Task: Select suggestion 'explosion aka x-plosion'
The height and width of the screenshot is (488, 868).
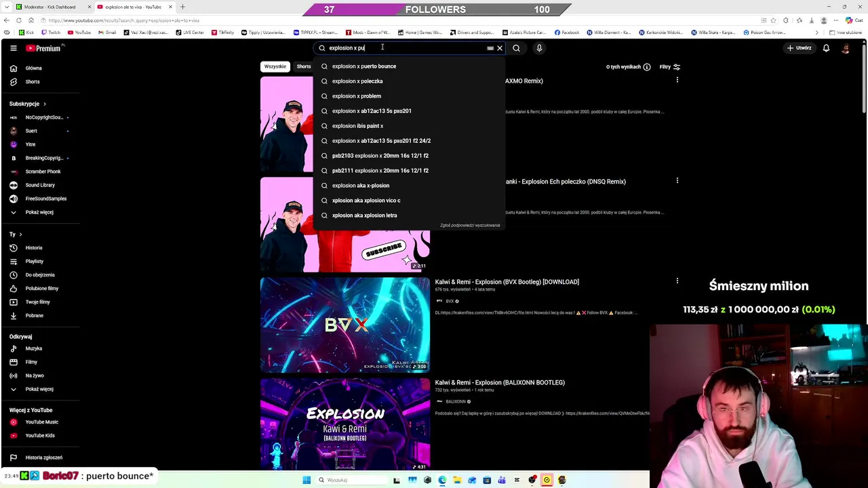Action: (410, 186)
